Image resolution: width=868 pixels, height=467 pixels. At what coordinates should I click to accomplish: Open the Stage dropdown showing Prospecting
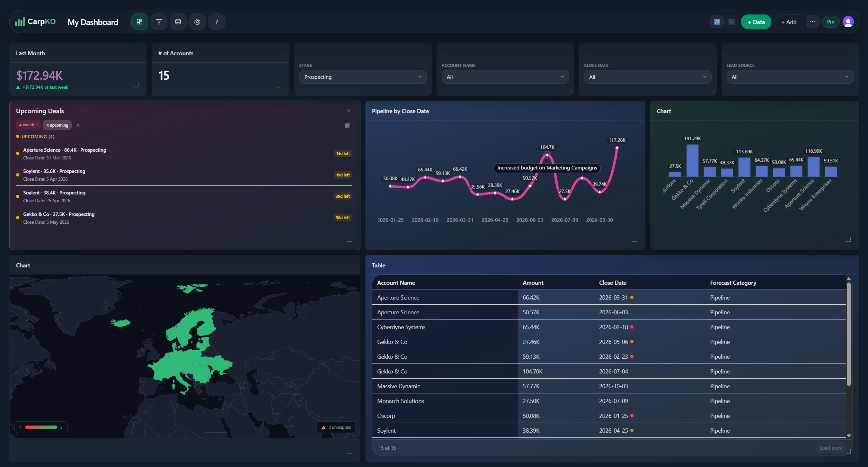[363, 77]
